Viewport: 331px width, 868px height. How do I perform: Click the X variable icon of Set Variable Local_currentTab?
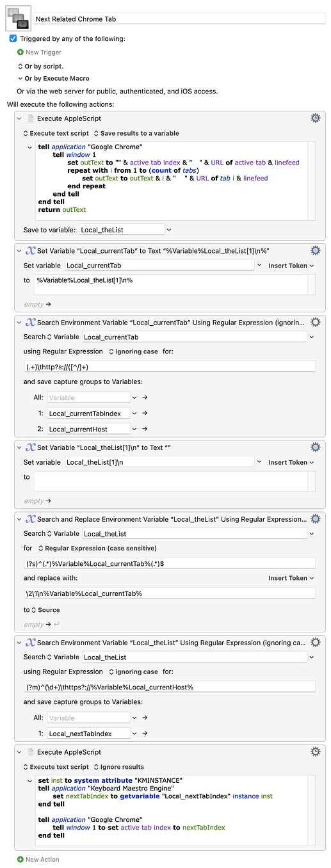coord(29,250)
